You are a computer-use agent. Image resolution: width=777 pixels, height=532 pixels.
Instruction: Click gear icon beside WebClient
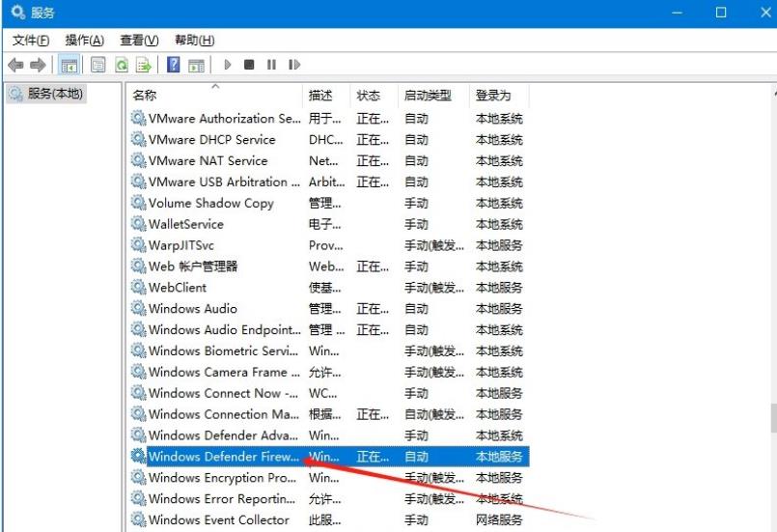(x=138, y=287)
